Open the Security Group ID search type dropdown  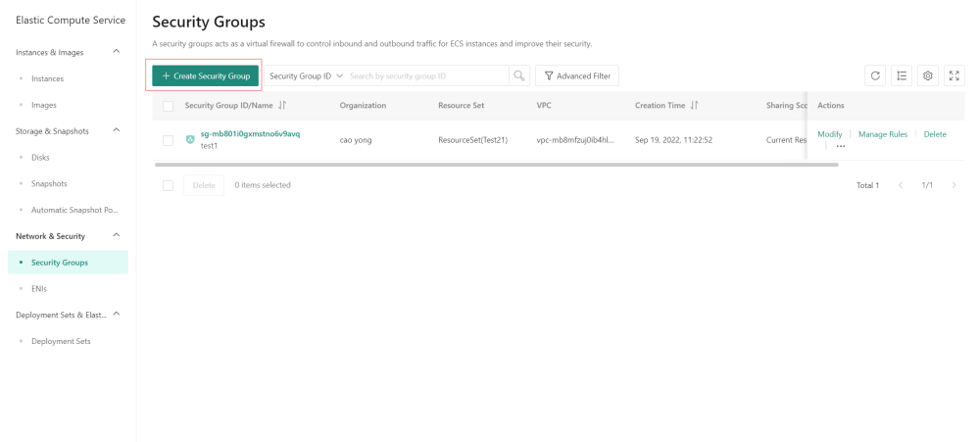coord(306,75)
